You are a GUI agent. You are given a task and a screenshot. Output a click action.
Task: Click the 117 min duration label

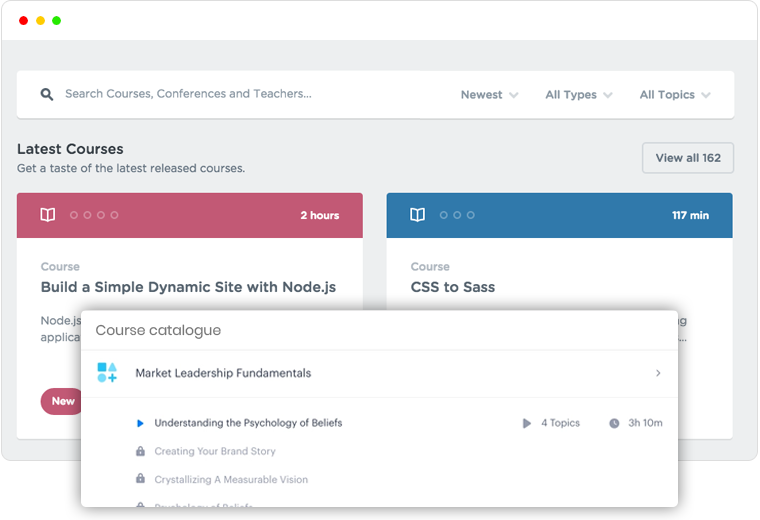pyautogui.click(x=690, y=215)
